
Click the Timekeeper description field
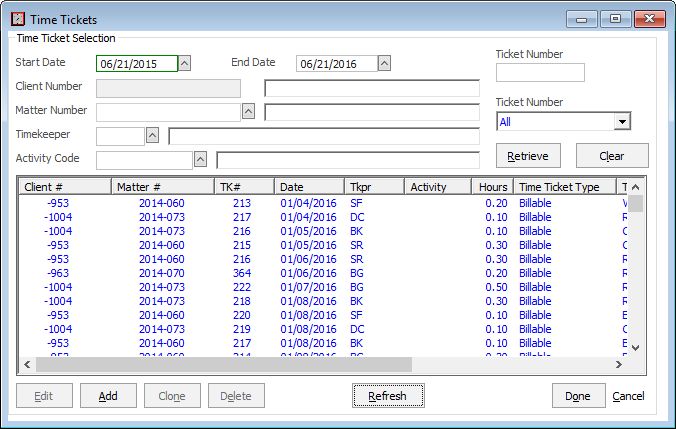pyautogui.click(x=324, y=136)
